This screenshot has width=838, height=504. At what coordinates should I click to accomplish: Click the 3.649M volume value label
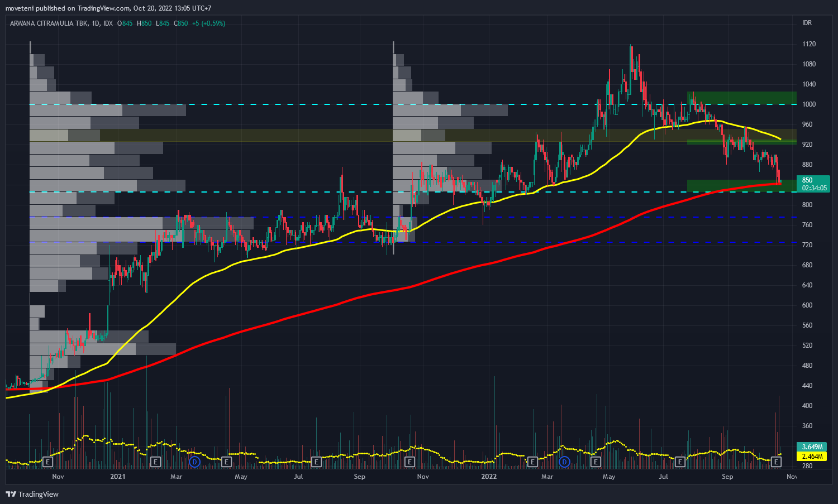pos(811,447)
